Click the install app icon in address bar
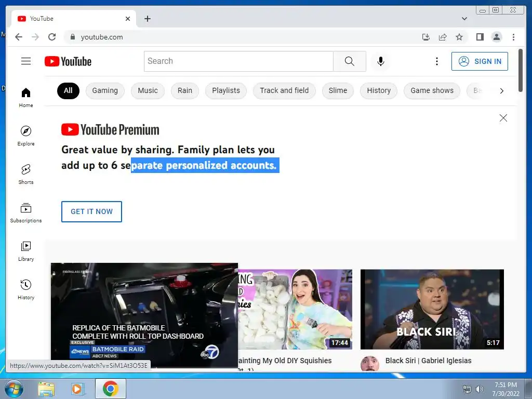 click(426, 37)
